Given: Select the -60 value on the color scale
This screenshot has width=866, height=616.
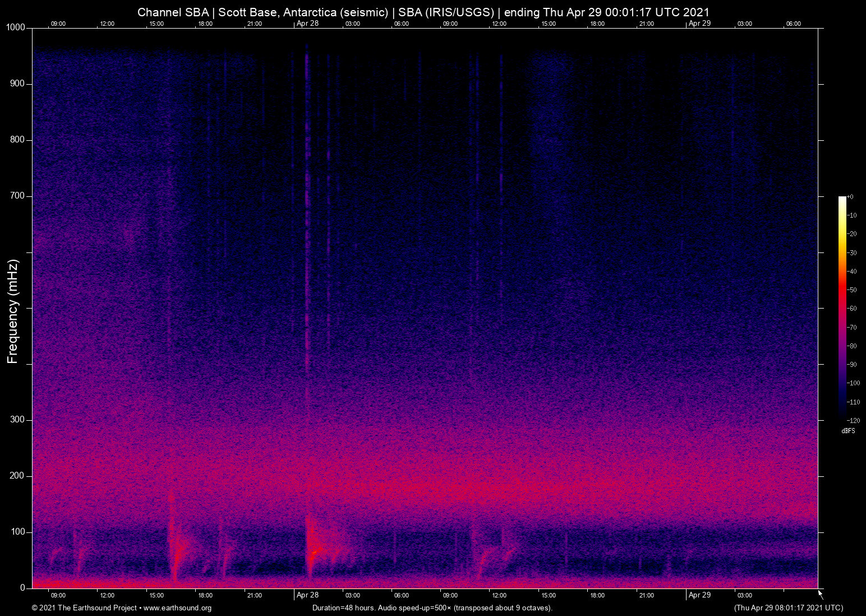Looking at the screenshot, I should (852, 309).
